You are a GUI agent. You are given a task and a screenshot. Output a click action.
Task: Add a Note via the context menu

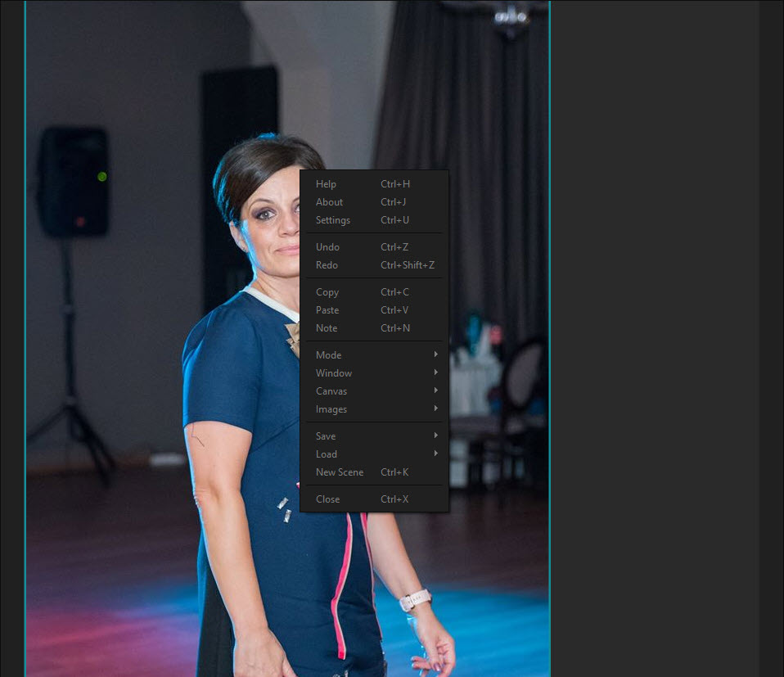374,328
